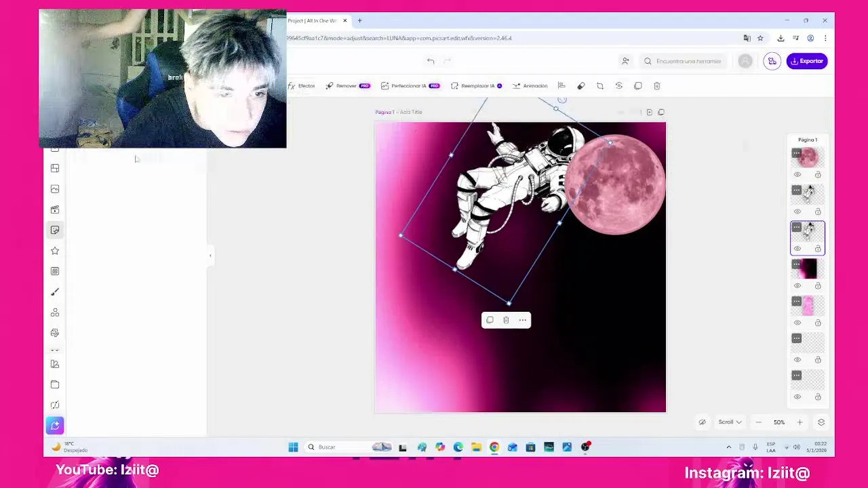
Task: Open the Stickers panel in sidebar
Action: [55, 230]
